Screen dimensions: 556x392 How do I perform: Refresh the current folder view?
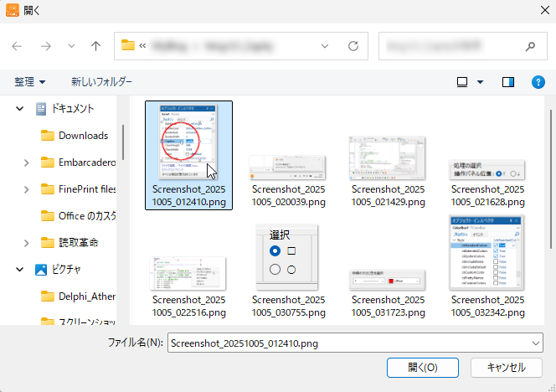pyautogui.click(x=353, y=45)
